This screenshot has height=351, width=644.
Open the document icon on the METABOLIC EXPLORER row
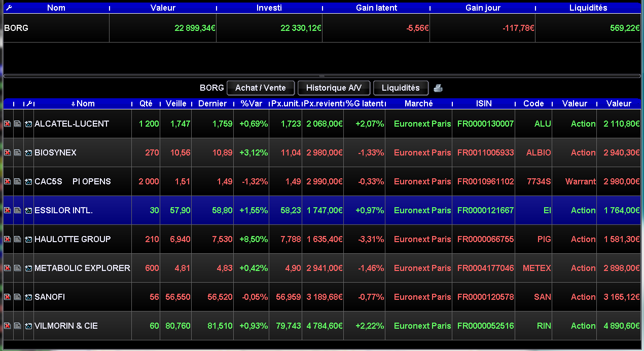pyautogui.click(x=18, y=268)
